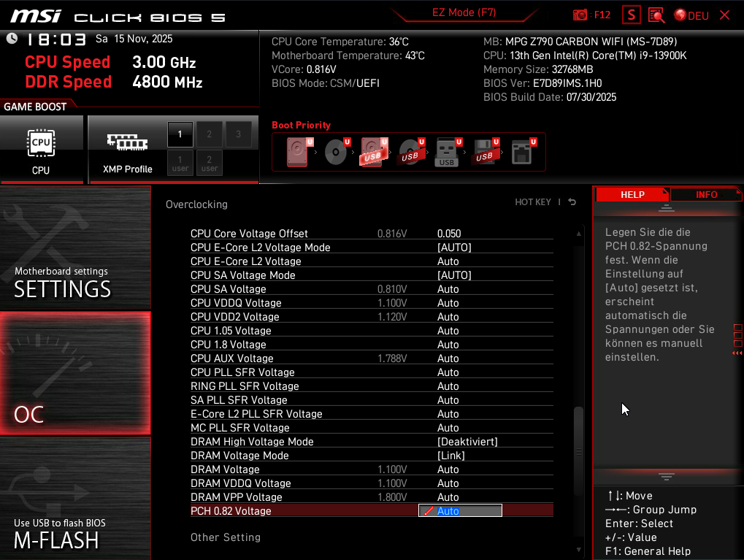Open the HOT KEY list
Screen dimensions: 744x560
(x=533, y=202)
